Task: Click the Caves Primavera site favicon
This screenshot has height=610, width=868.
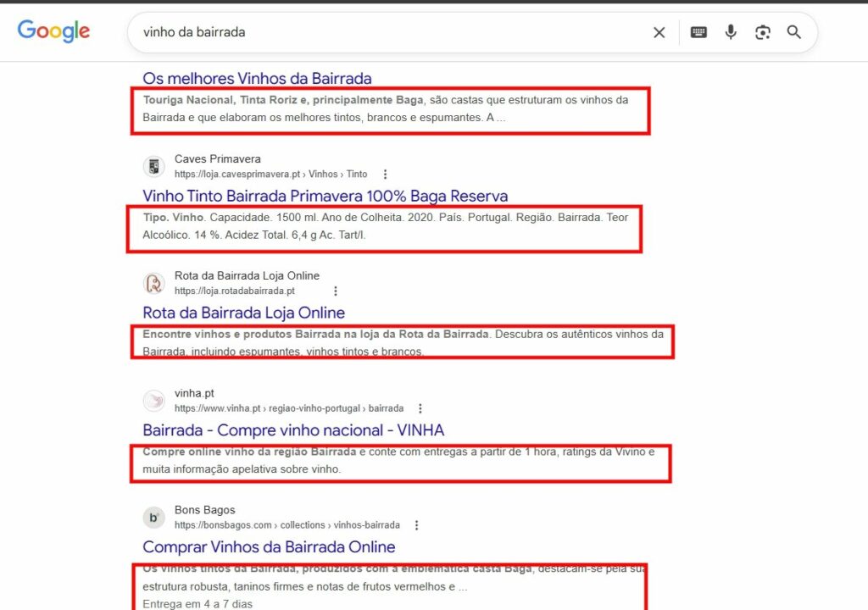Action: tap(153, 166)
